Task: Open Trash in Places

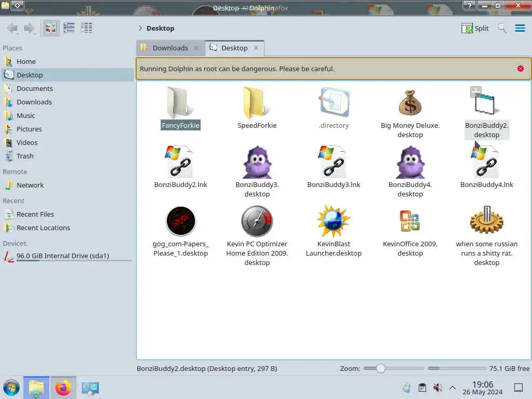Action: tap(67, 156)
